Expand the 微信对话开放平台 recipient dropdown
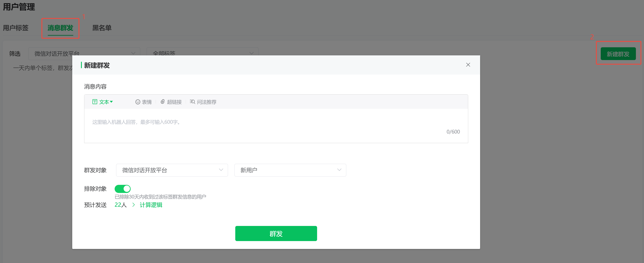This screenshot has width=644, height=263. (172, 170)
